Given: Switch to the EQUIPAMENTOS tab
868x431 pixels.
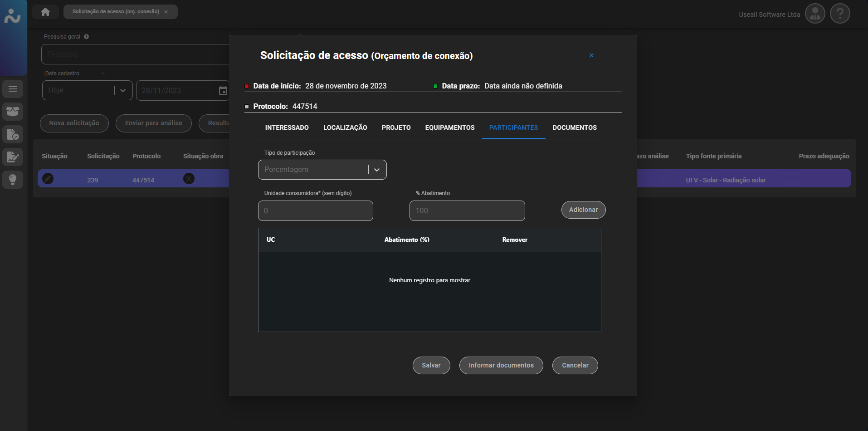Looking at the screenshot, I should 449,128.
